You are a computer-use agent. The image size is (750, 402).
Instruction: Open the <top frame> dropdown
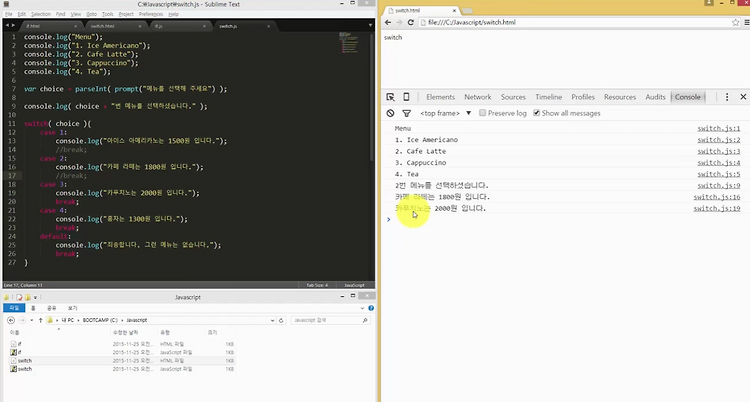445,113
